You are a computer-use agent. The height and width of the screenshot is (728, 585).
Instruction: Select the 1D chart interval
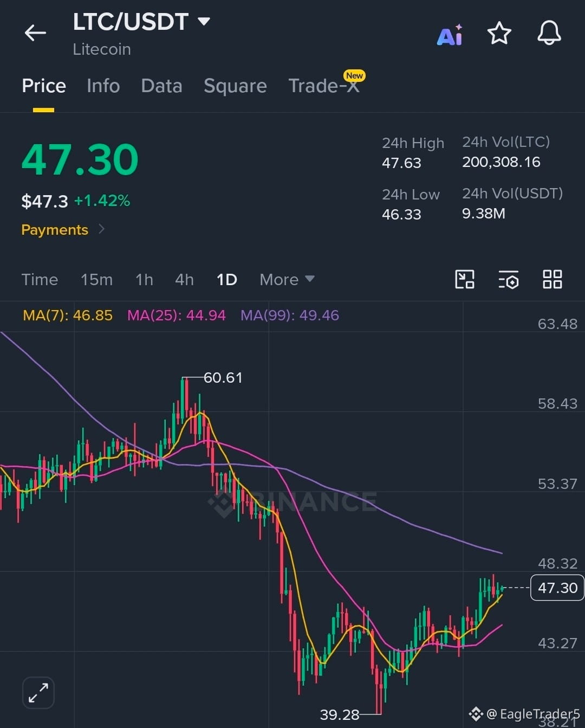coord(226,280)
